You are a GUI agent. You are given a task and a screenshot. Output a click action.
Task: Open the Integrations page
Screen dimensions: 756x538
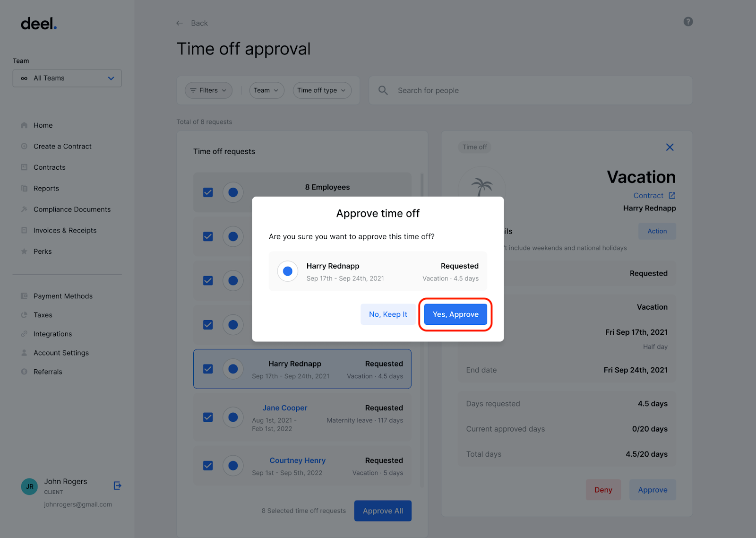[52, 334]
